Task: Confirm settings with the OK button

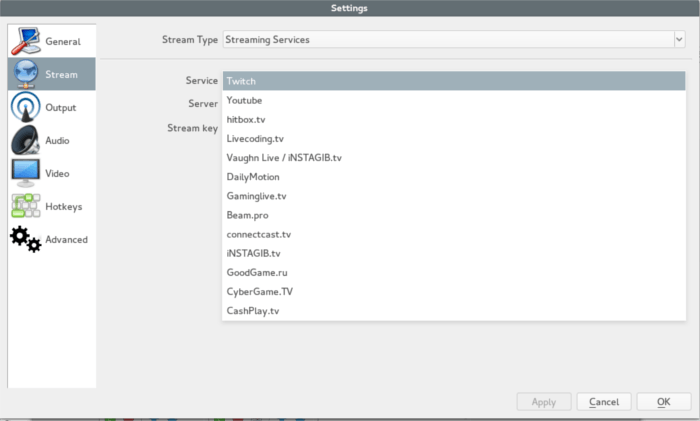Action: pyautogui.click(x=664, y=402)
